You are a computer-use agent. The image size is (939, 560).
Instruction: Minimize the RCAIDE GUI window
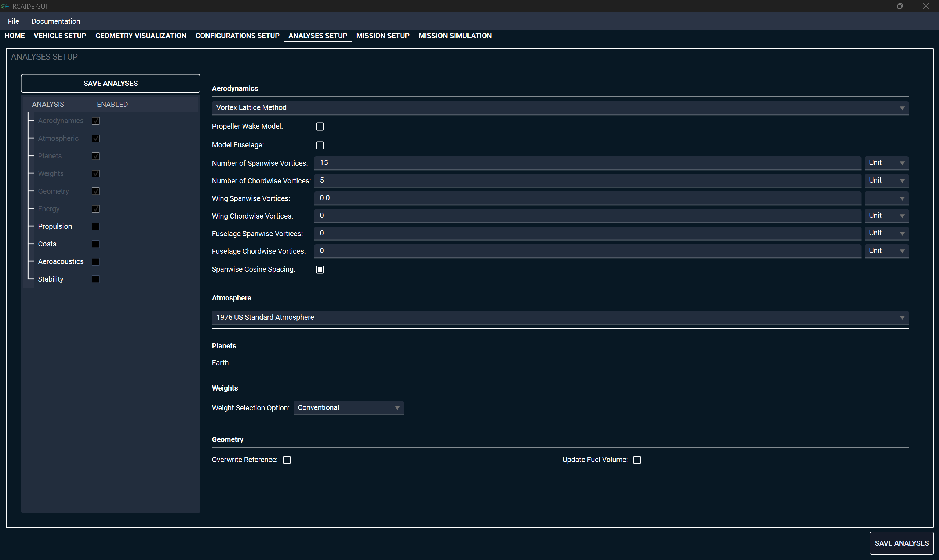click(x=874, y=6)
